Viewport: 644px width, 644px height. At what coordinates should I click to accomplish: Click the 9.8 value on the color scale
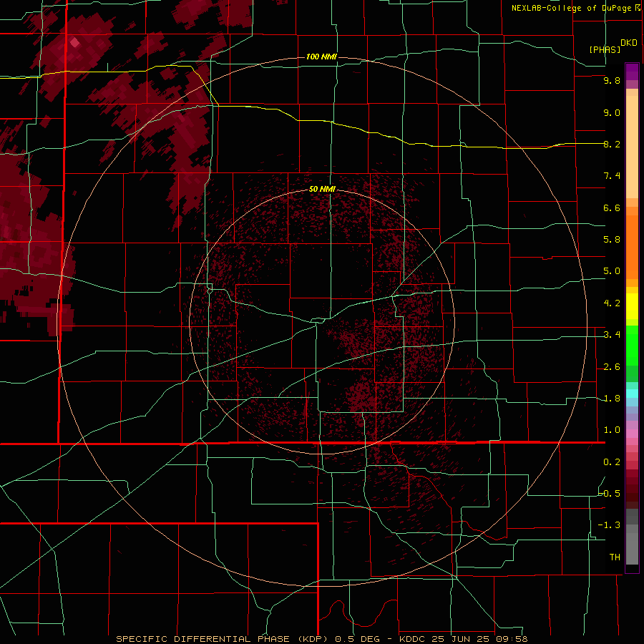pyautogui.click(x=612, y=80)
